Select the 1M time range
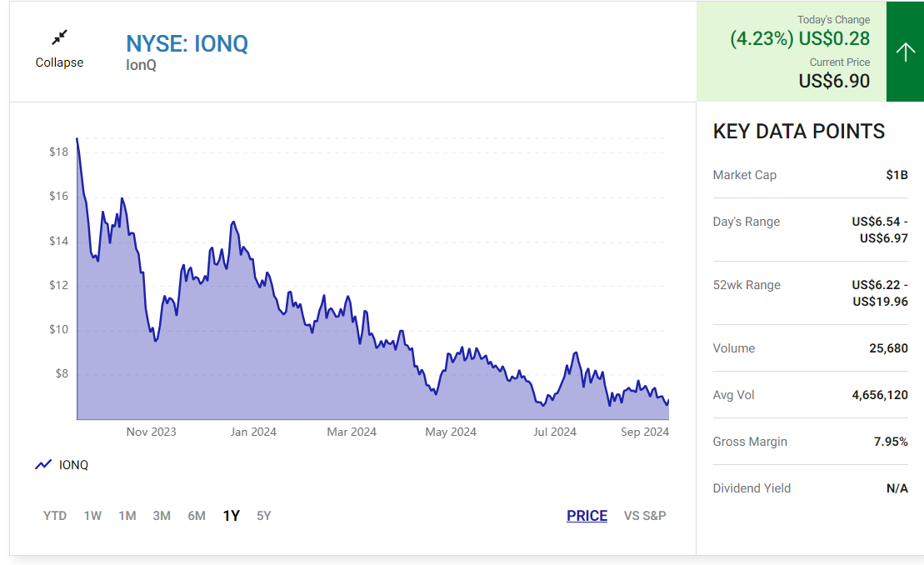 point(127,516)
